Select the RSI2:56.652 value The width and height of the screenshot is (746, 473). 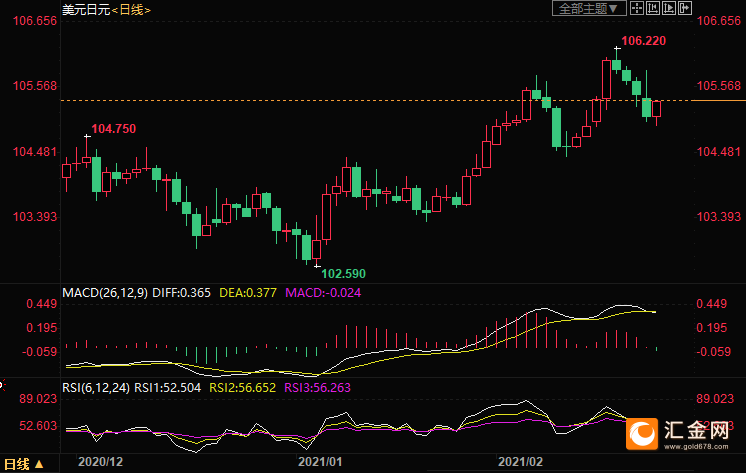point(243,388)
